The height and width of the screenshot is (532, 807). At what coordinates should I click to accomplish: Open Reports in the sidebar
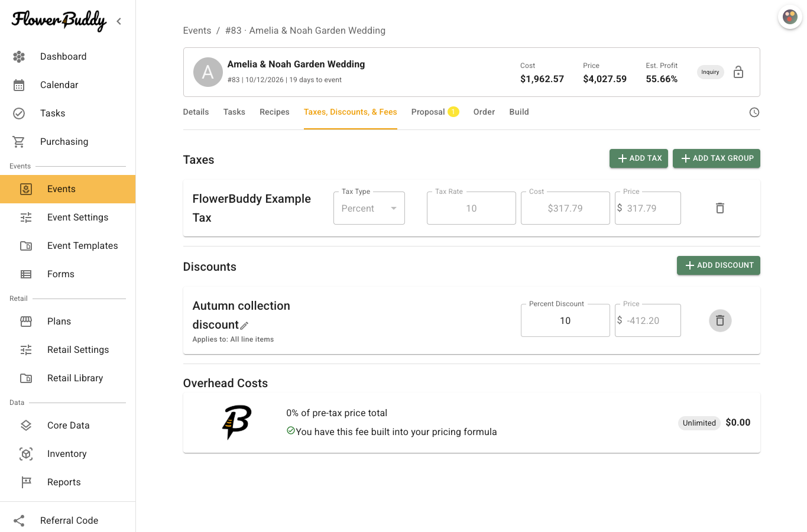click(x=67, y=482)
